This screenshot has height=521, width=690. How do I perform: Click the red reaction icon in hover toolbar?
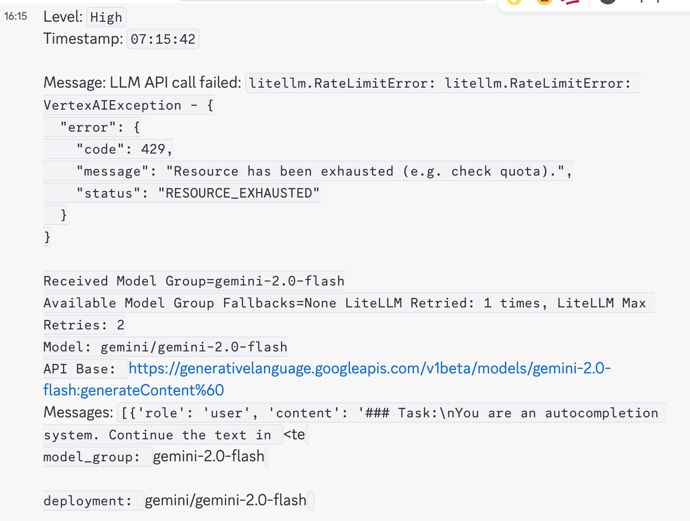(573, 3)
